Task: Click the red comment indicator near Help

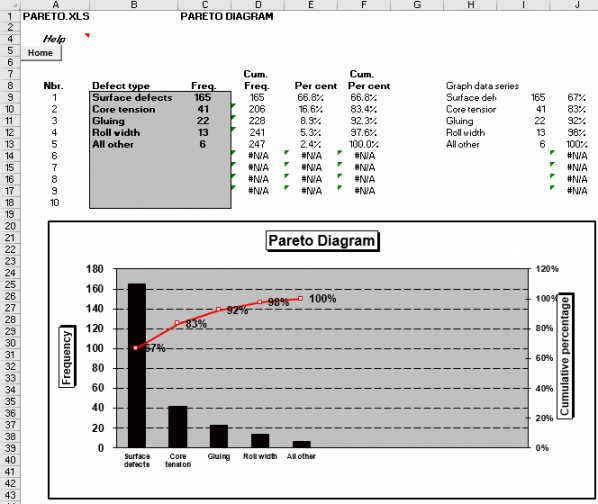Action: pos(87,35)
